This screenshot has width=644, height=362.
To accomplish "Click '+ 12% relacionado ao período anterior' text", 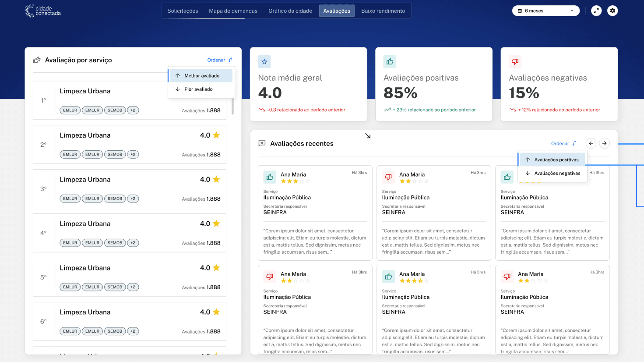I will pyautogui.click(x=559, y=110).
